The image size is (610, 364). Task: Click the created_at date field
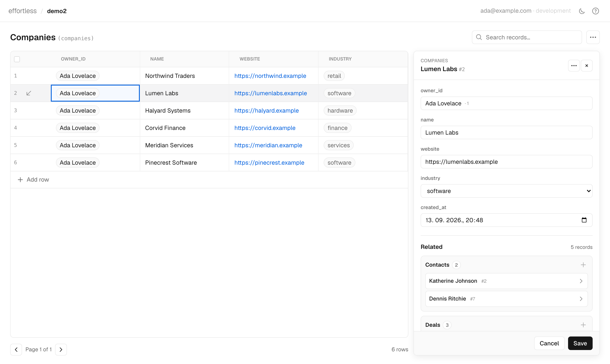tap(506, 220)
